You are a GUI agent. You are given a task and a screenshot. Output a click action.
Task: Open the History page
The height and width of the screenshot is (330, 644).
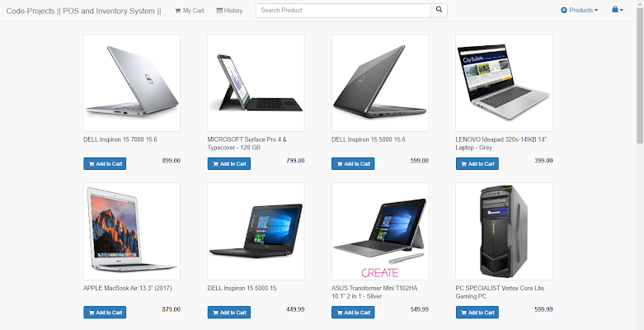tap(229, 11)
